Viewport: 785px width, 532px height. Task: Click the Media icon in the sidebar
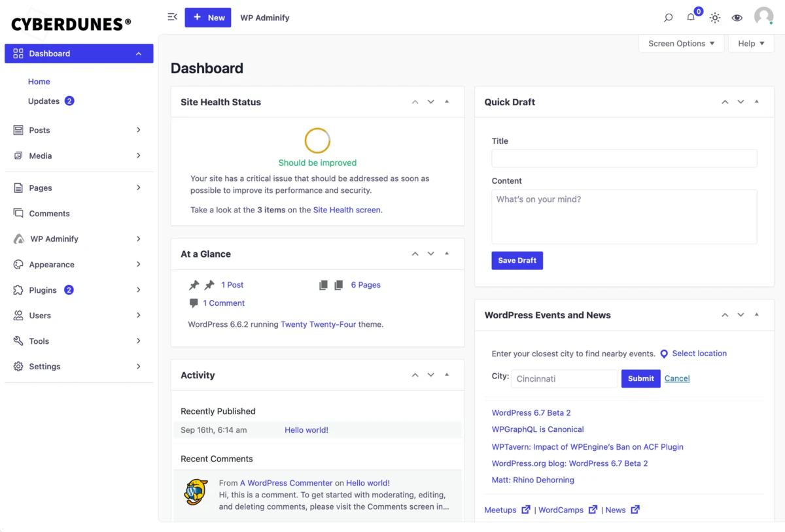click(x=18, y=156)
